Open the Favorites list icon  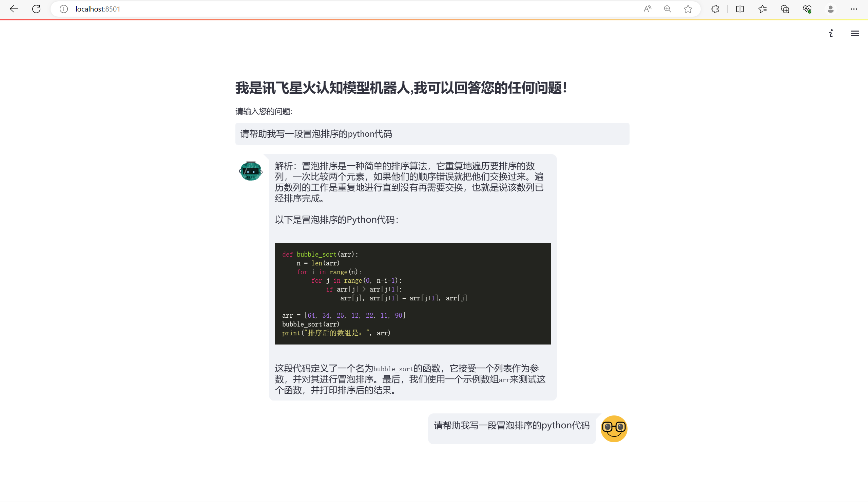click(762, 9)
